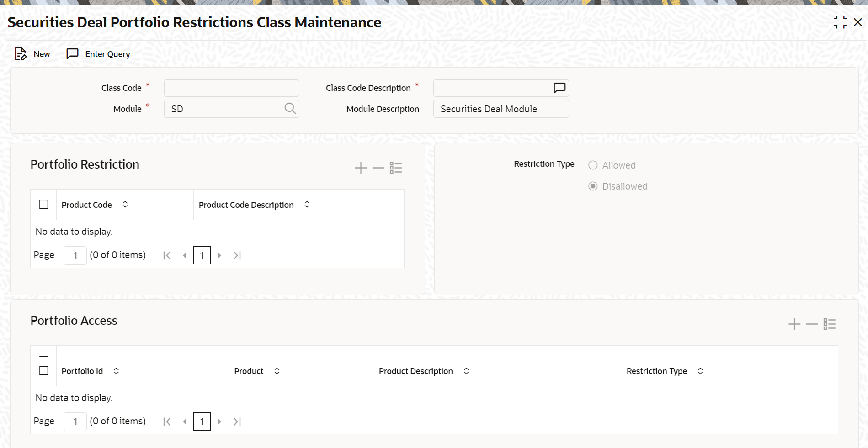The height and width of the screenshot is (448, 868).
Task: Go to last page in Portfolio Restriction
Action: point(237,255)
